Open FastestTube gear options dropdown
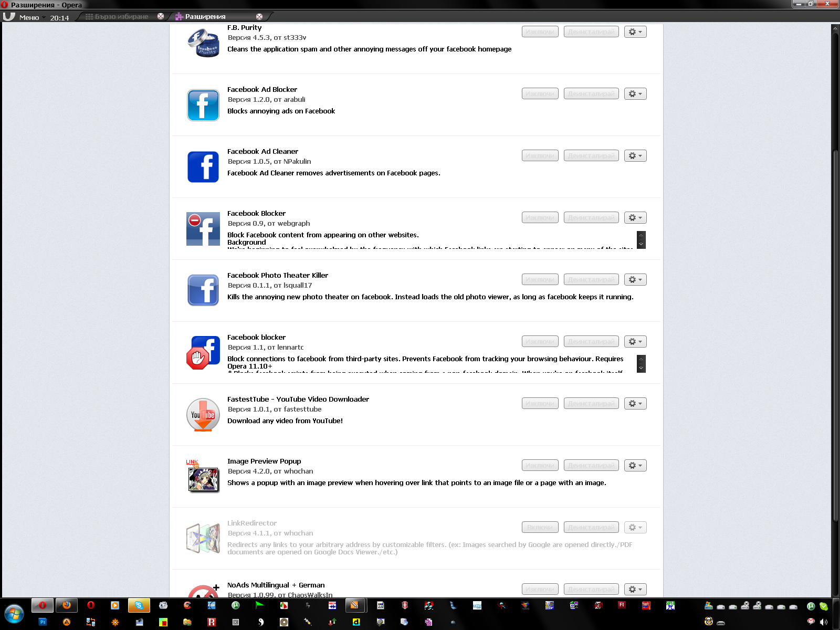Image resolution: width=840 pixels, height=630 pixels. pyautogui.click(x=635, y=404)
